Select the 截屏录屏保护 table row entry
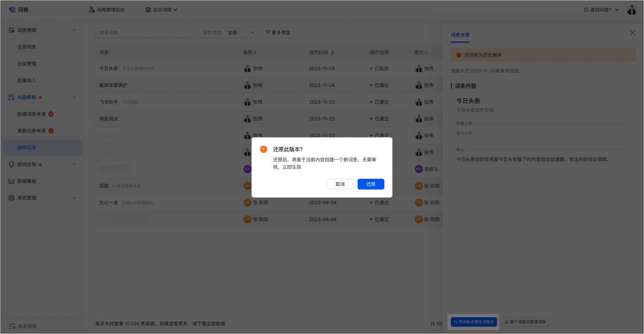Image resolution: width=644 pixels, height=334 pixels. (x=113, y=85)
